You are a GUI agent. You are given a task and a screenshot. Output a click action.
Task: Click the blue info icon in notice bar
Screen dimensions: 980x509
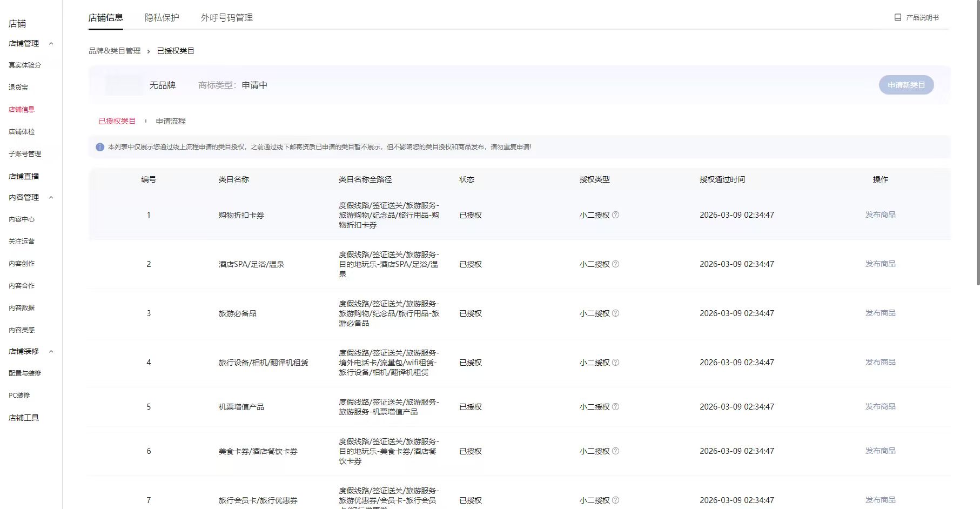100,147
